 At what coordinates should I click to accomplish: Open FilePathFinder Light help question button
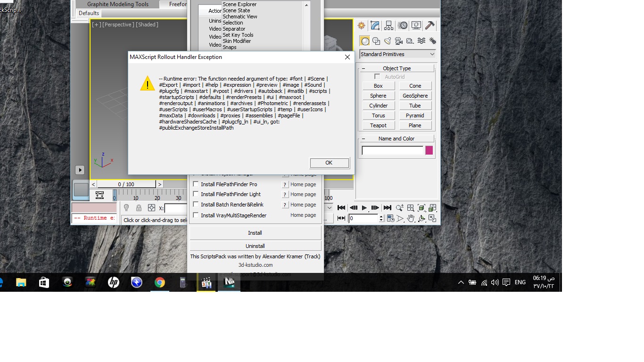[x=285, y=195]
